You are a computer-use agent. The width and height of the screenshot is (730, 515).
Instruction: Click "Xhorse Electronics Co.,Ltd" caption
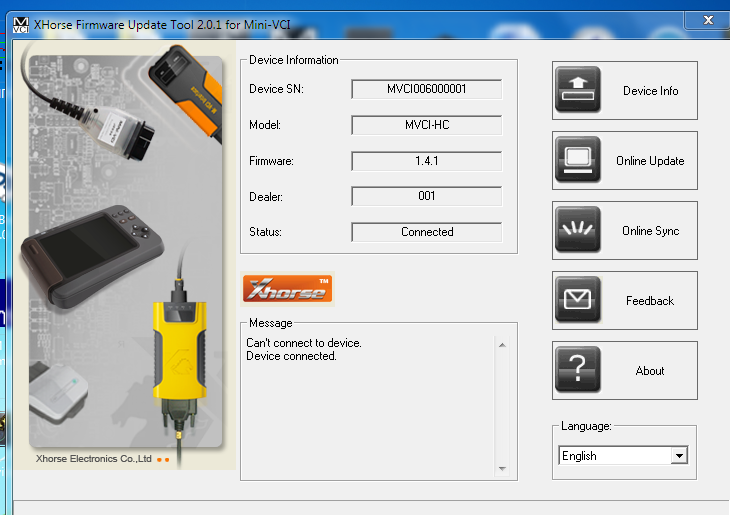94,459
